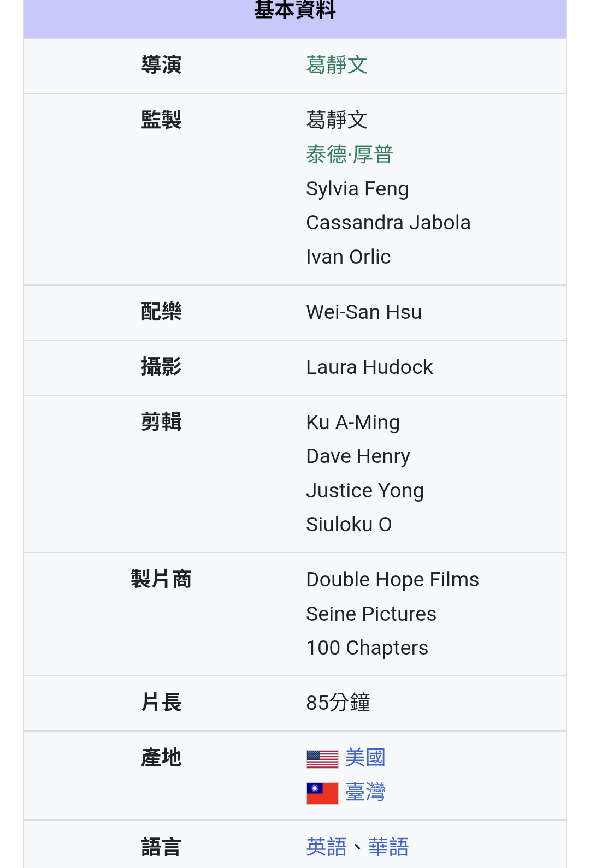590x868 pixels.
Task: Open the producer link 泰德·厚普
Action: point(350,154)
